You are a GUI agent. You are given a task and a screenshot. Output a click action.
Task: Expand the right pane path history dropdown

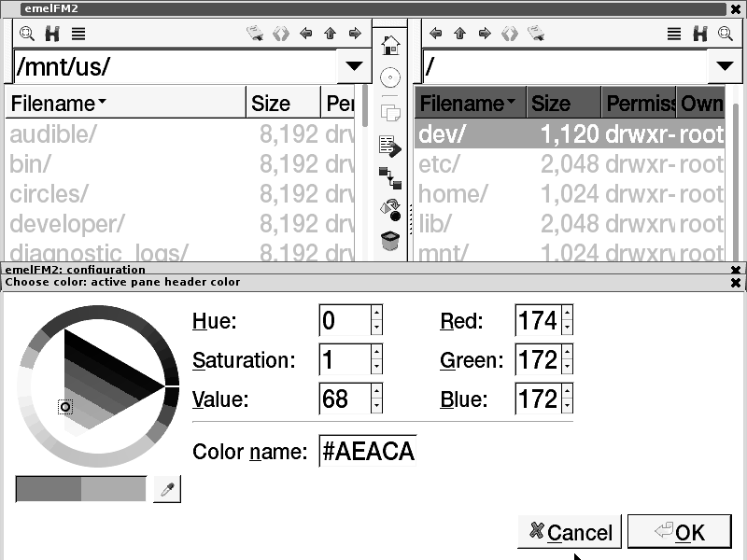725,66
